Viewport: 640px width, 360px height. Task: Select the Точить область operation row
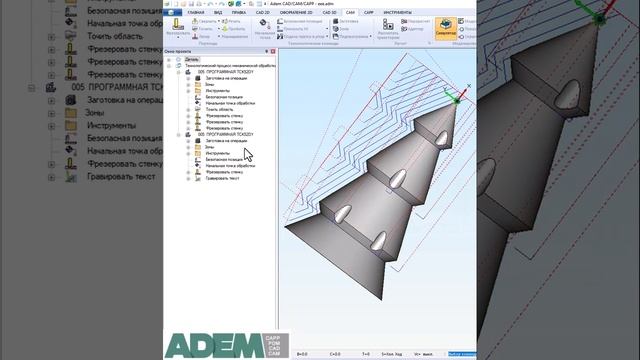coord(219,109)
